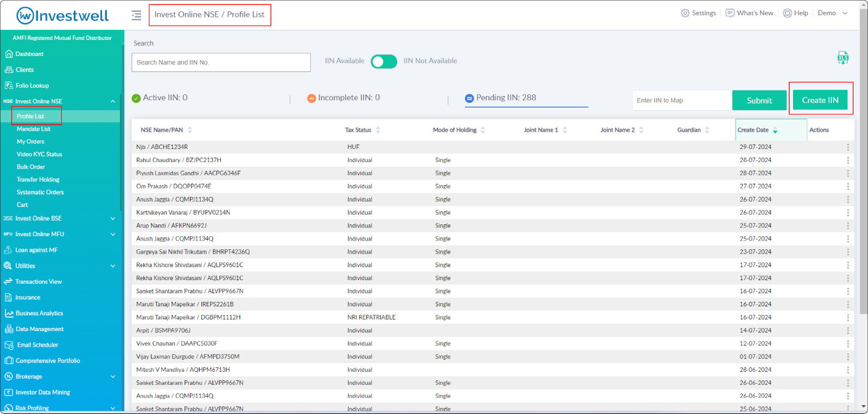
Task: Open What's New chat icon
Action: point(730,13)
